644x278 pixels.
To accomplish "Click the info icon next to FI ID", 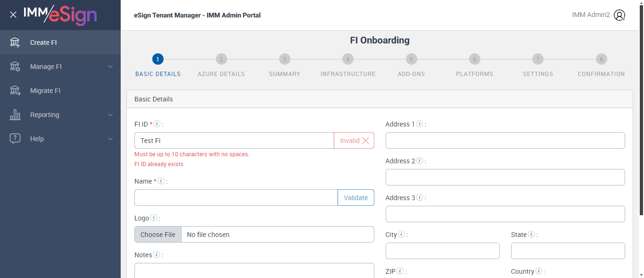I will coord(157,124).
